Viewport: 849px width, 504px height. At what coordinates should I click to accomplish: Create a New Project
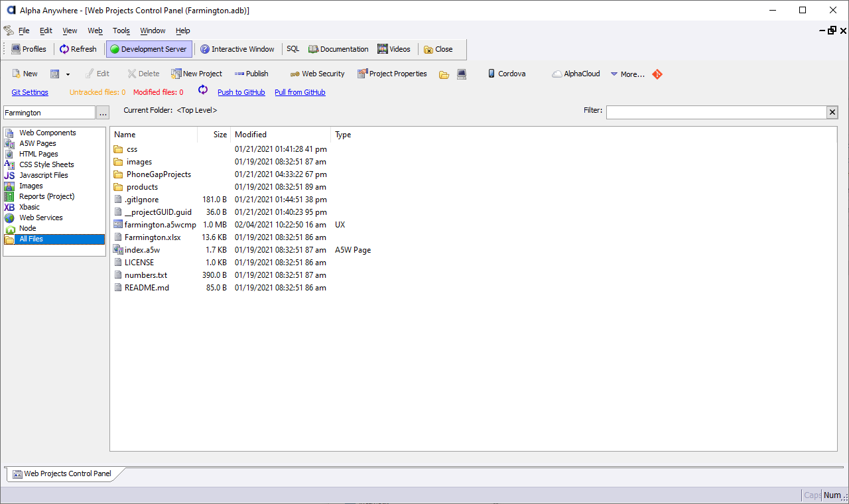(197, 74)
